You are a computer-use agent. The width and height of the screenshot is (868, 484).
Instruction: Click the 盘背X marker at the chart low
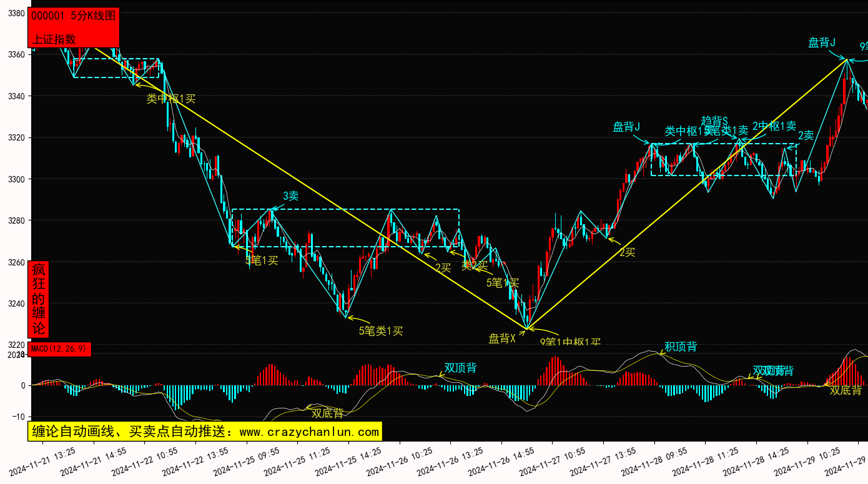click(x=502, y=338)
